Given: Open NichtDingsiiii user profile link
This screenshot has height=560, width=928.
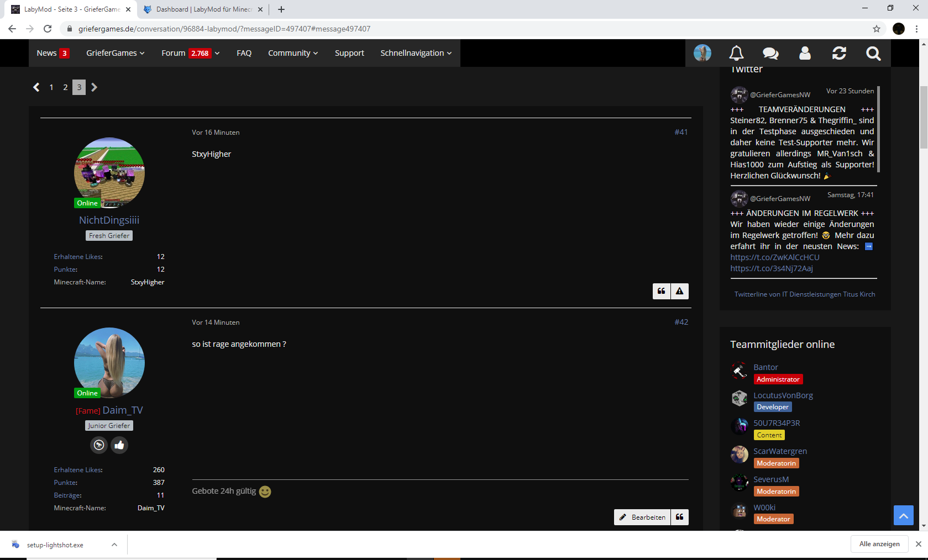Looking at the screenshot, I should click(x=109, y=220).
